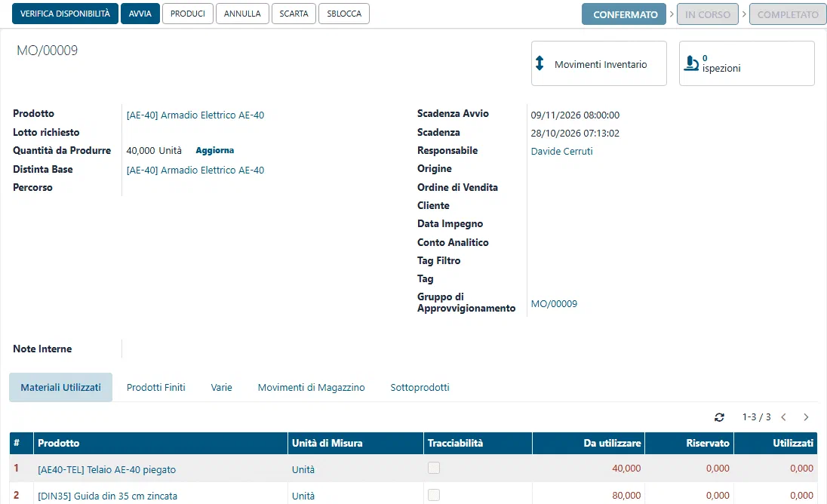Click the Scadenza value 28/10/2026 07:13:02
Screen dimensions: 827x504
575,134
